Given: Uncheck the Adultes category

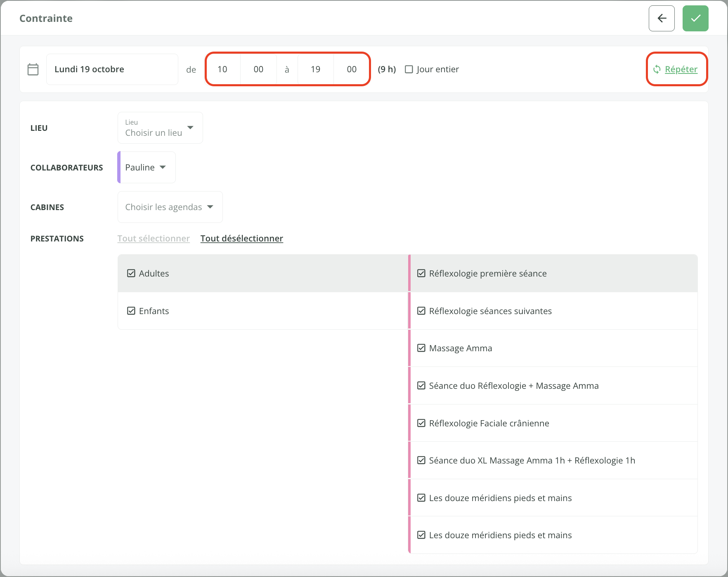Looking at the screenshot, I should pos(131,273).
